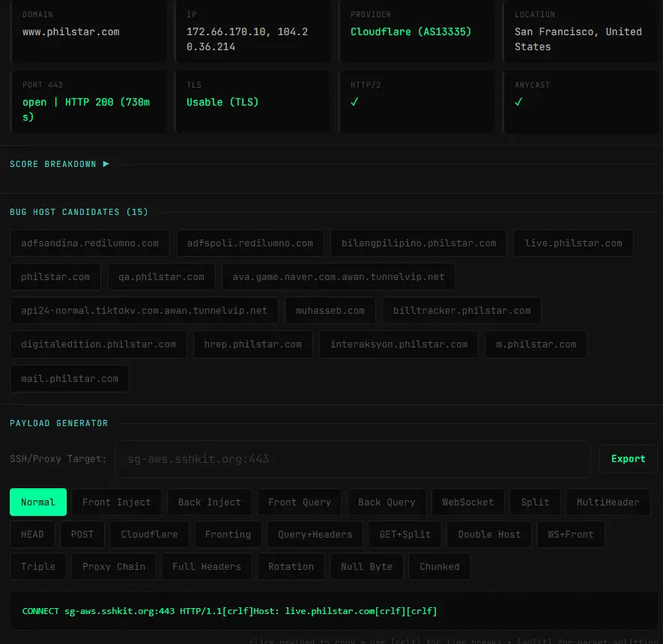
Task: Select HEAD method payload
Action: click(x=32, y=535)
